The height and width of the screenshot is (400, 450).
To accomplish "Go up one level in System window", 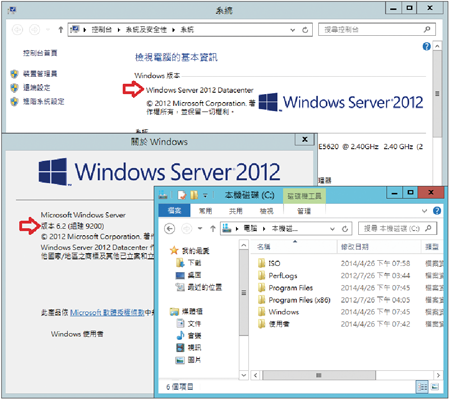I will [x=60, y=30].
